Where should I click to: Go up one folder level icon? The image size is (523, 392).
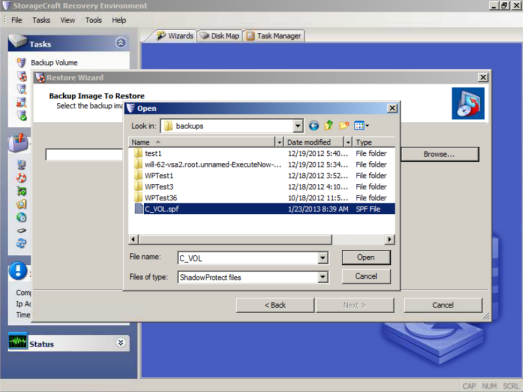[x=329, y=125]
